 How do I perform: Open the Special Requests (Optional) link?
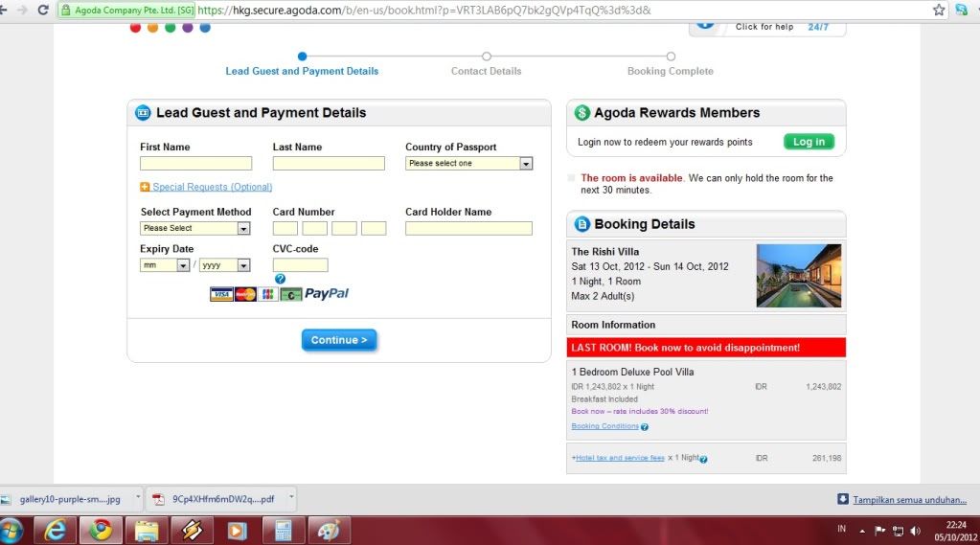tap(213, 187)
